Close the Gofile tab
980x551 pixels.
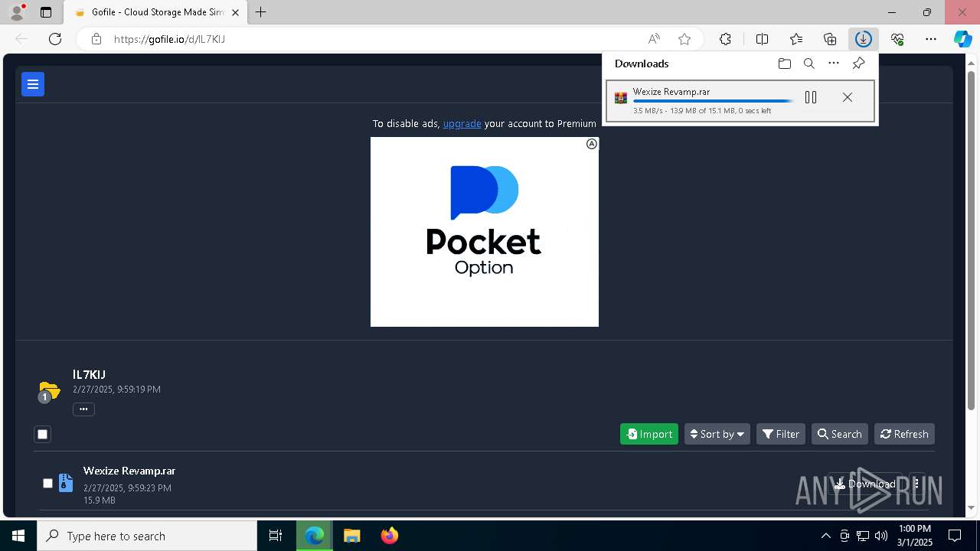[236, 12]
